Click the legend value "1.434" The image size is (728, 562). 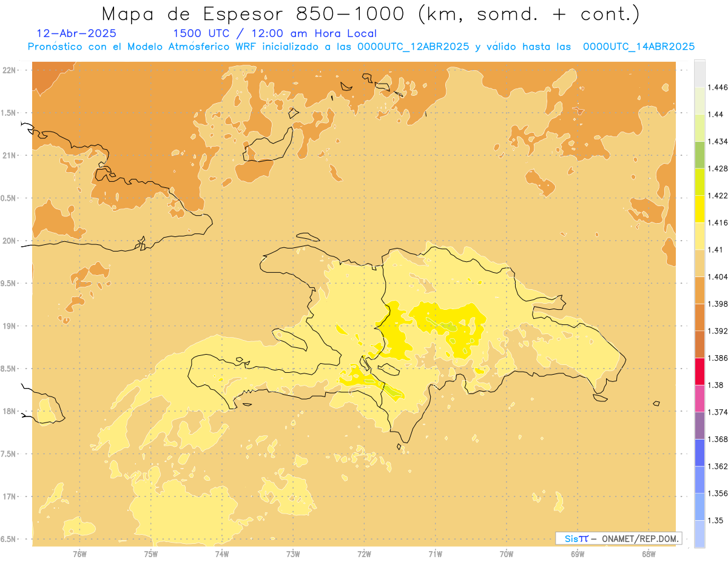tap(718, 141)
